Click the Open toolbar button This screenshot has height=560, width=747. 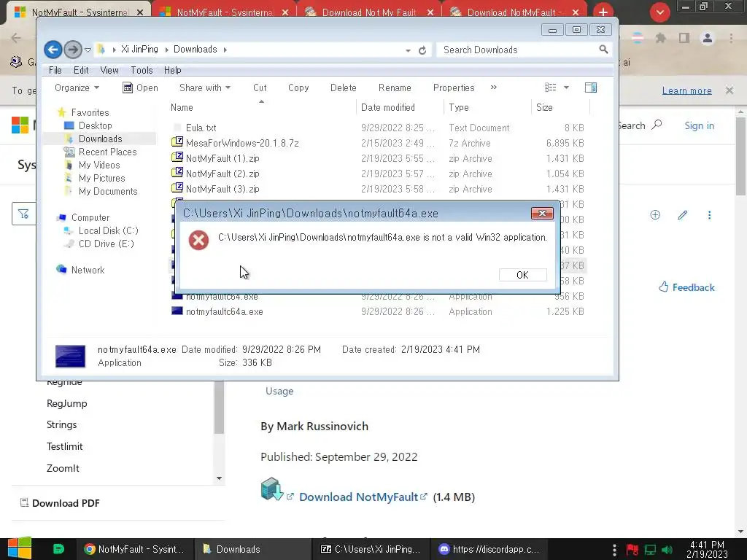click(x=141, y=87)
